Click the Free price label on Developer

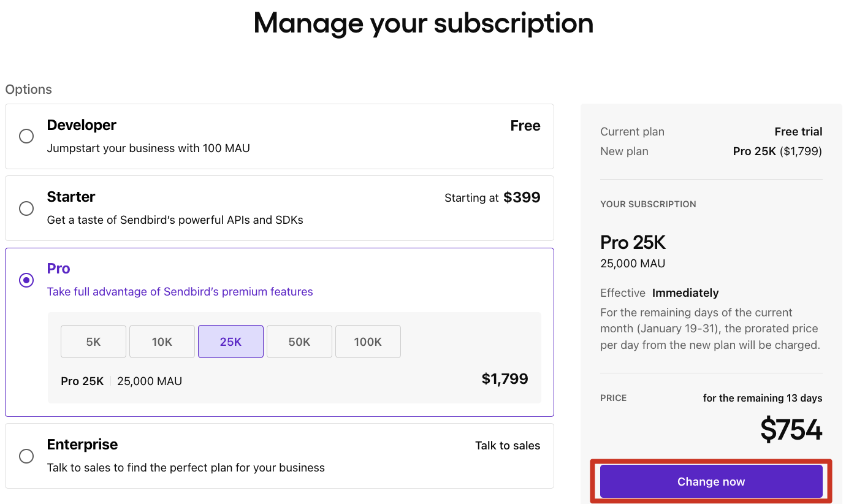click(x=525, y=125)
